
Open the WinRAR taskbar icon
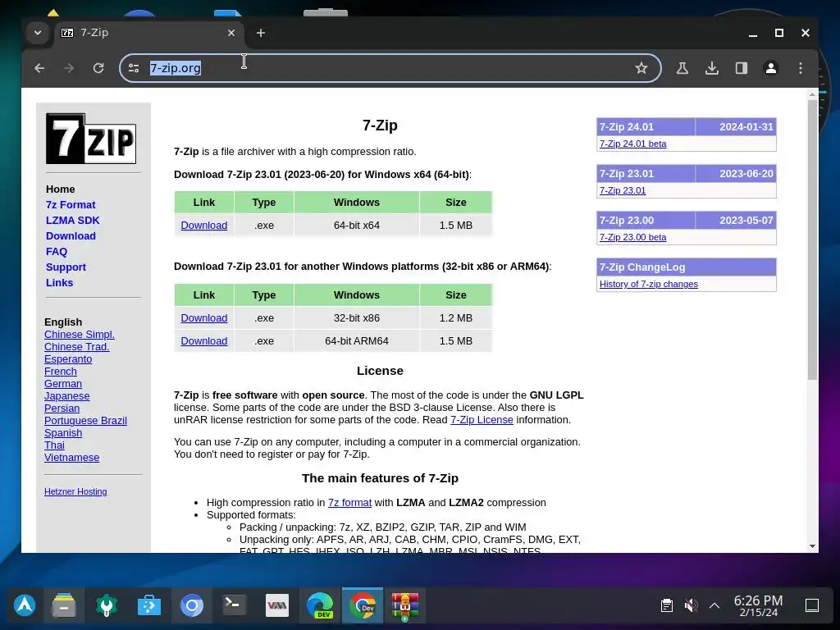[405, 606]
